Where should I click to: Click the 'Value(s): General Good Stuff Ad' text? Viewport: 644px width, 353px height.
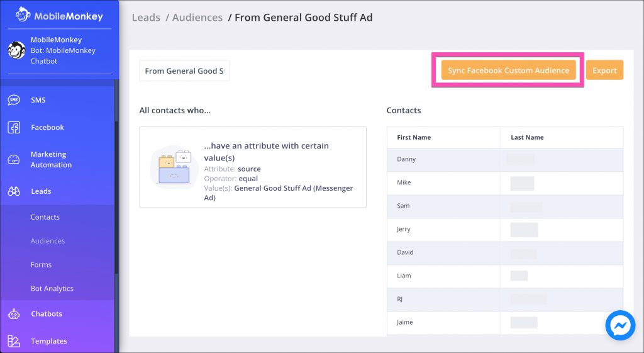pos(279,193)
